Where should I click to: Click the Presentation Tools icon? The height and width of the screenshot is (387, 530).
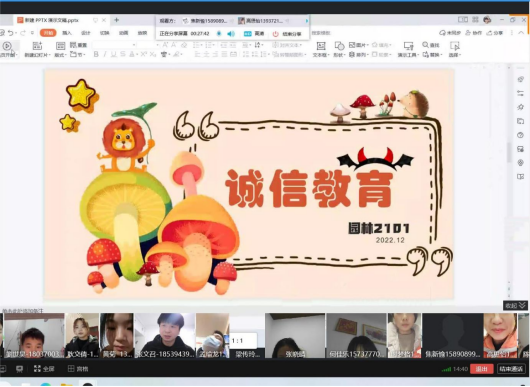click(408, 46)
